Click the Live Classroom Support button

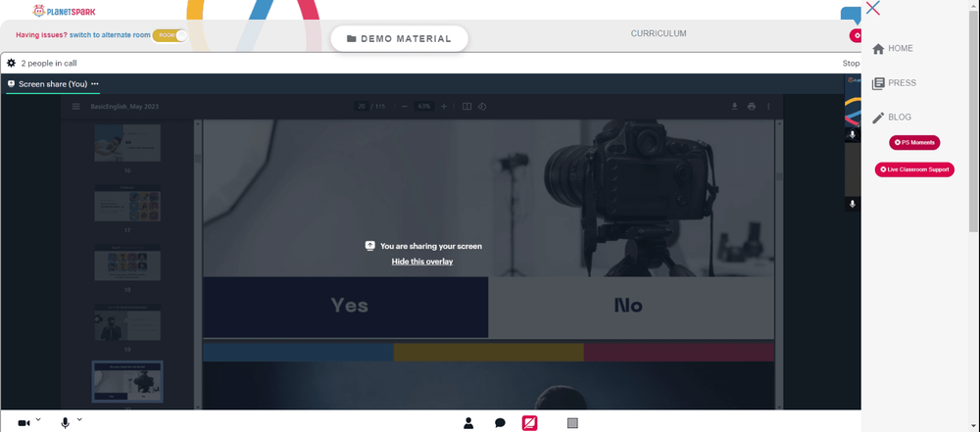click(914, 169)
